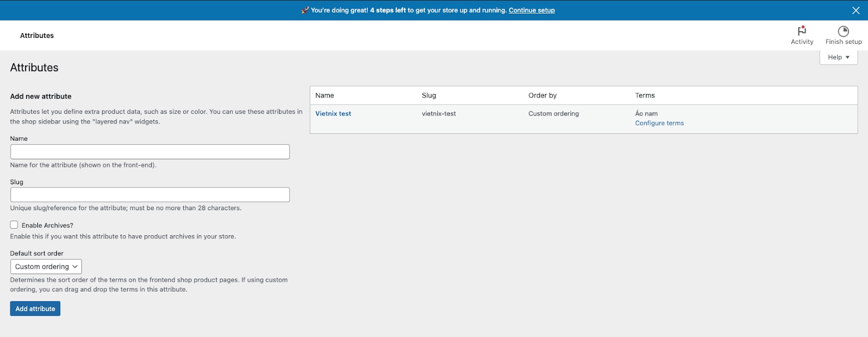The width and height of the screenshot is (868, 337).
Task: Toggle the Enable Archives checkbox
Action: point(14,225)
